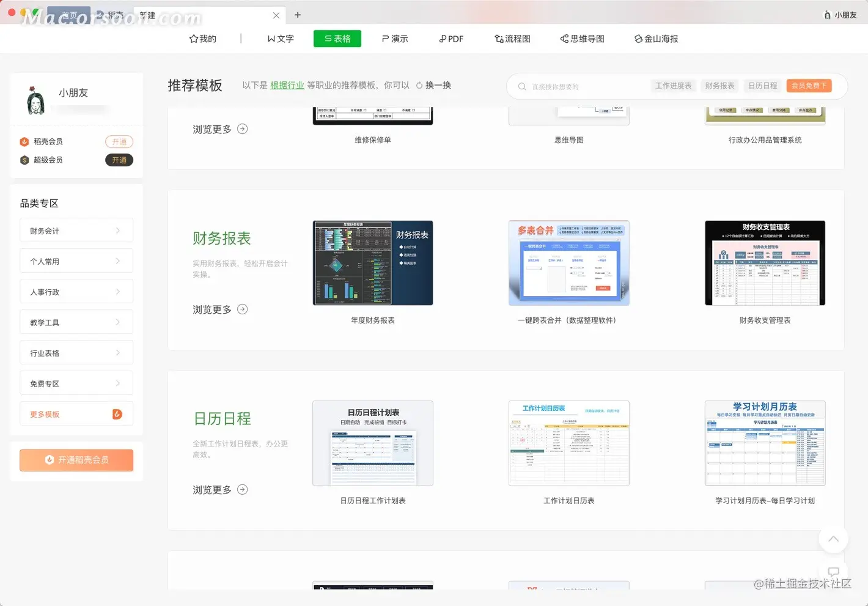
Task: Click the orange 会员免费下 tag
Action: [809, 86]
